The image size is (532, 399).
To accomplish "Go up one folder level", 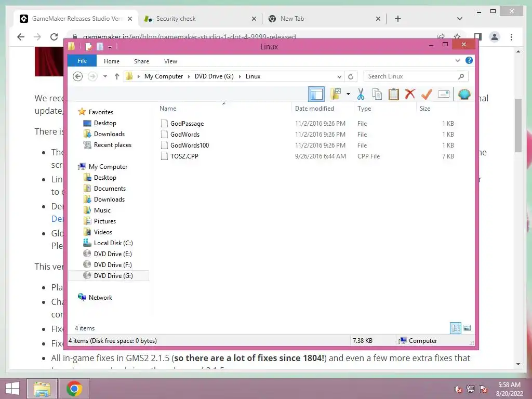I will click(x=117, y=76).
